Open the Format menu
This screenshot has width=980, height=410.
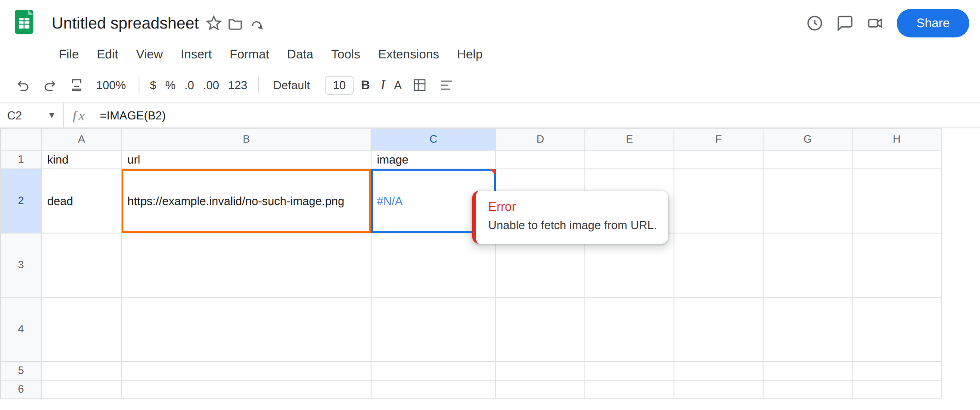[249, 54]
